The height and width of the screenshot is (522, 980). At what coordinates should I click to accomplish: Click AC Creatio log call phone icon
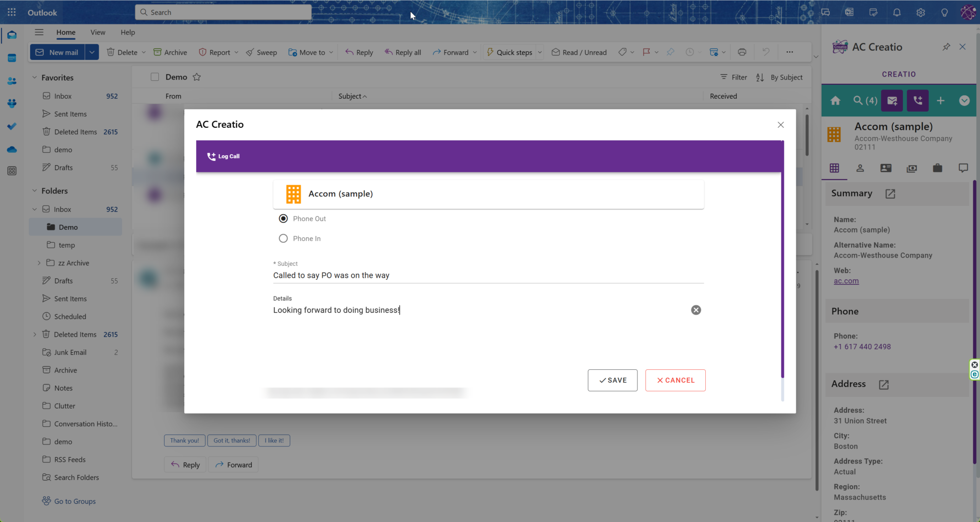click(917, 101)
